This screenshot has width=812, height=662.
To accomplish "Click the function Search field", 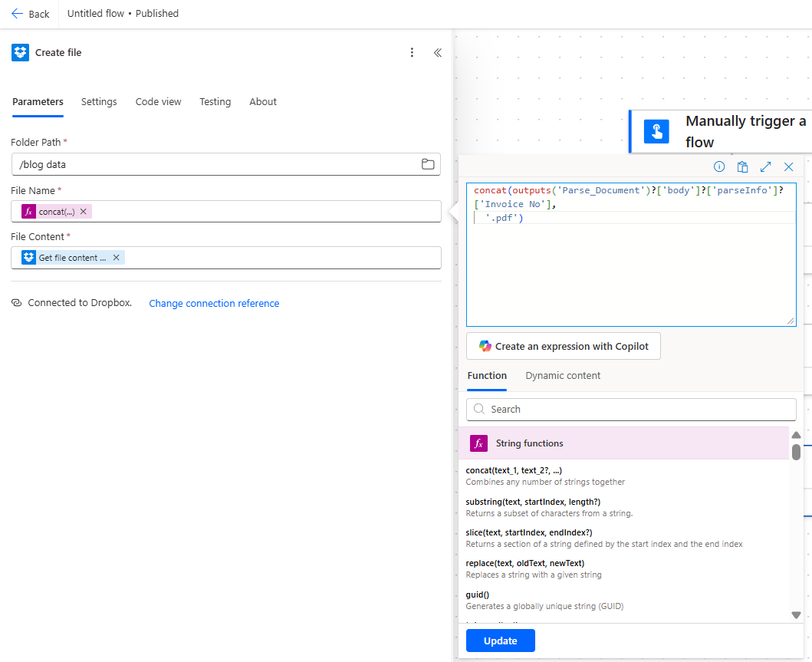I will [x=630, y=409].
